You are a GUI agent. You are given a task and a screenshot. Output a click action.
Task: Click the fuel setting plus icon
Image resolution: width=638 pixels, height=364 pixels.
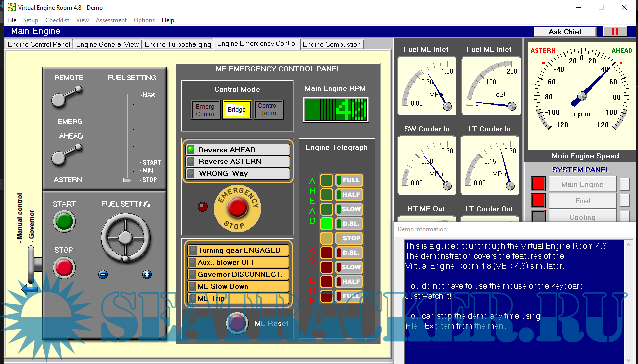click(x=147, y=274)
